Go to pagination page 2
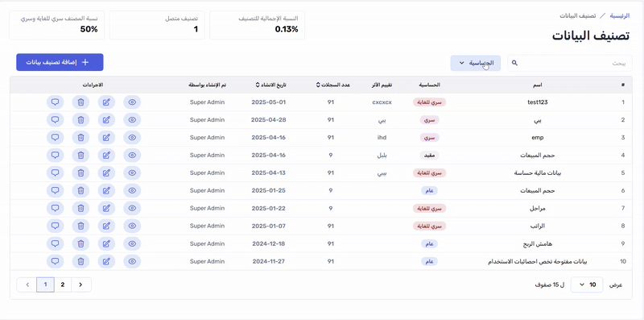Viewport: 644px width, 320px height. [63, 285]
